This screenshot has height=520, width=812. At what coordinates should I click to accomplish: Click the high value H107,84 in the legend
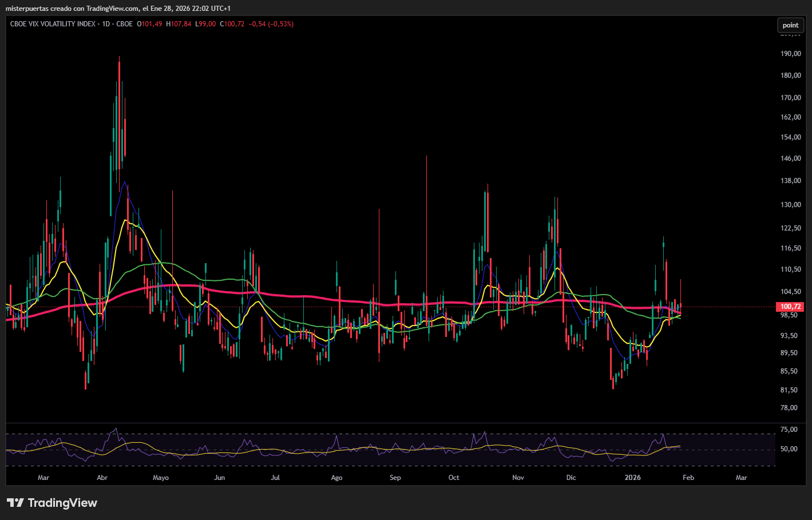click(x=179, y=24)
